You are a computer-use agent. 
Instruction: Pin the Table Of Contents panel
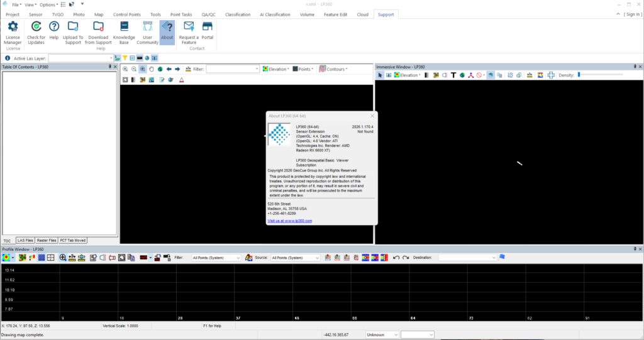pos(109,67)
